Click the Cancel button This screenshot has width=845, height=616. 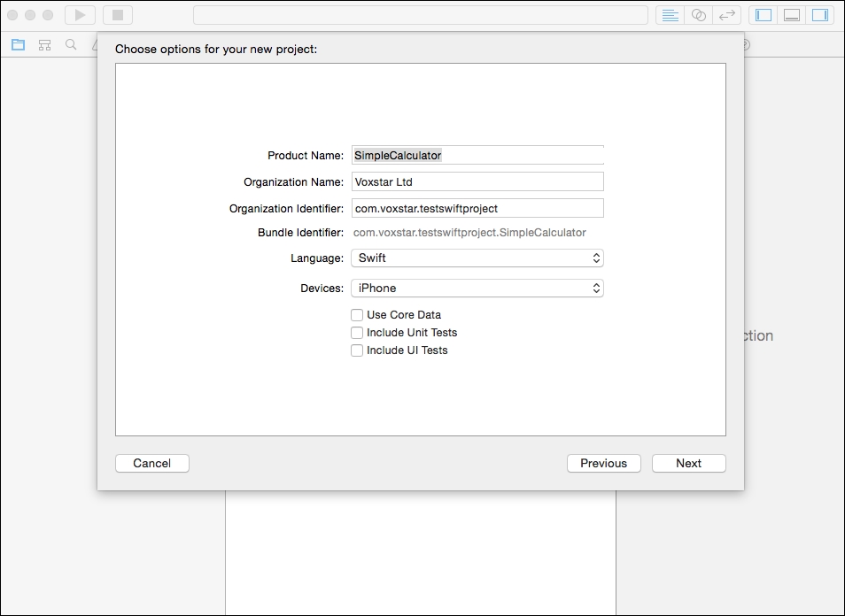(x=152, y=464)
